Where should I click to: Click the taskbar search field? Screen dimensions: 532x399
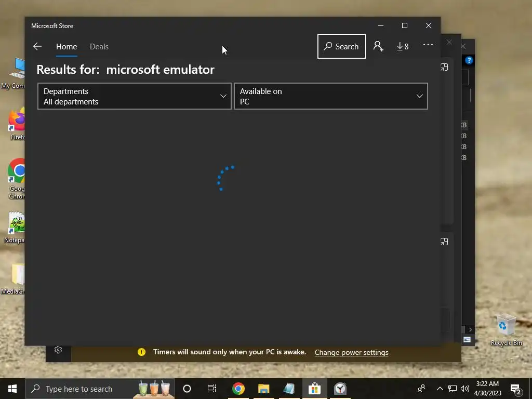click(100, 389)
